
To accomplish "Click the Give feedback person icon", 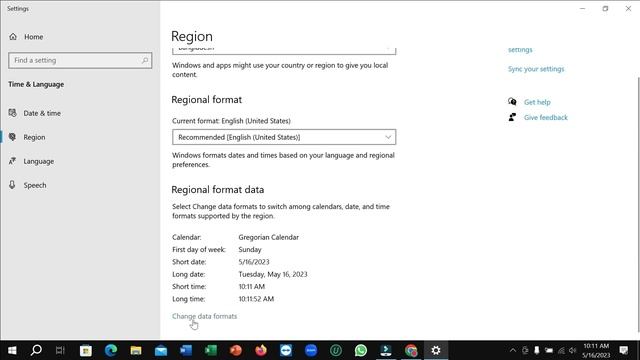I will click(512, 117).
